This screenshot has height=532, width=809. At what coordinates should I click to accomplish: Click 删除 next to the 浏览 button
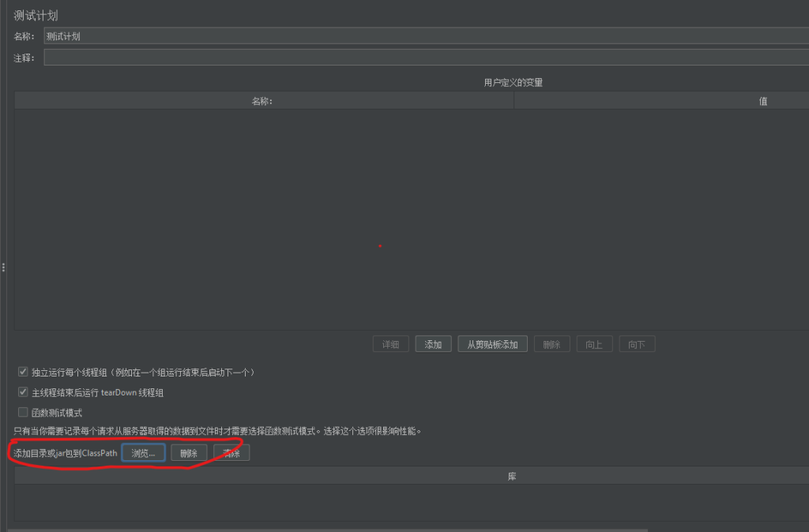point(189,453)
